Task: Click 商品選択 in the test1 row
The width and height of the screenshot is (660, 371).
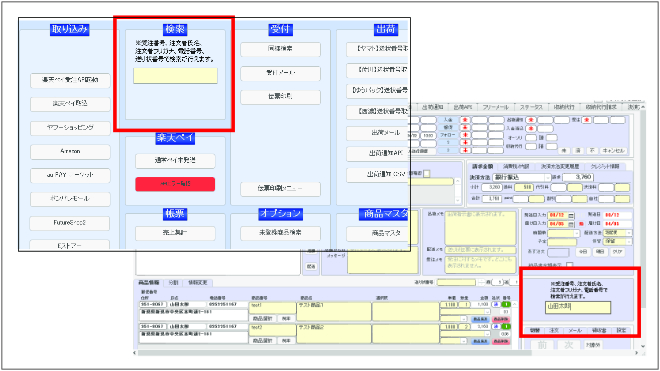Action: pyautogui.click(x=262, y=319)
